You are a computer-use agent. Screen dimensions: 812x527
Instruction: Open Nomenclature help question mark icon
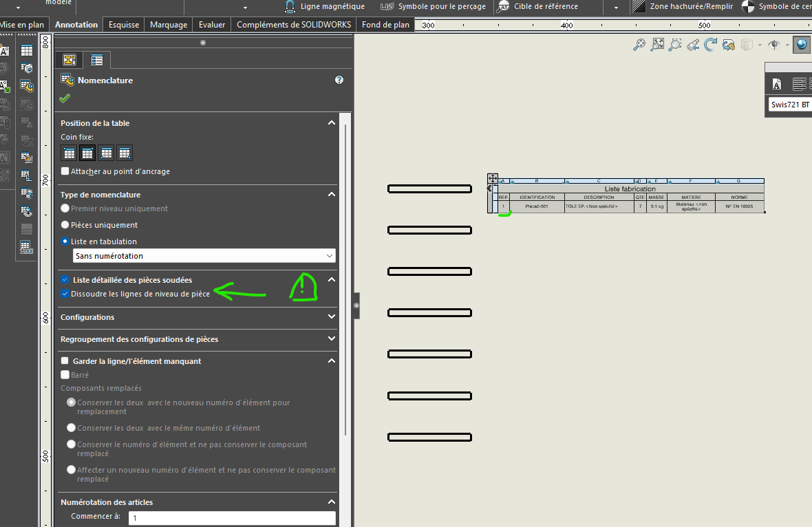pos(339,80)
